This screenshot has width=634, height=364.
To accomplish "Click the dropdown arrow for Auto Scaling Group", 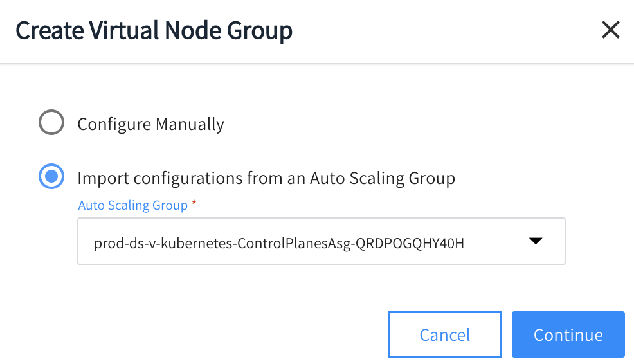I will pyautogui.click(x=535, y=241).
